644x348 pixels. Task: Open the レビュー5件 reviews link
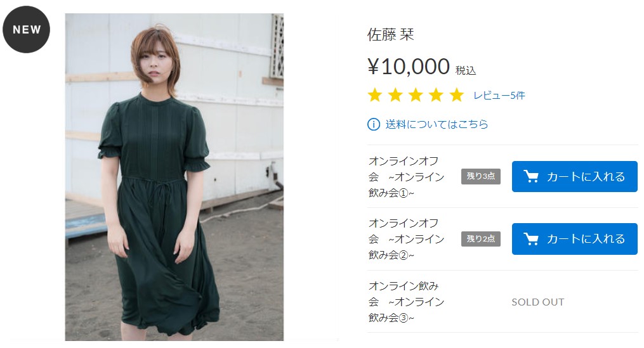[x=499, y=96]
